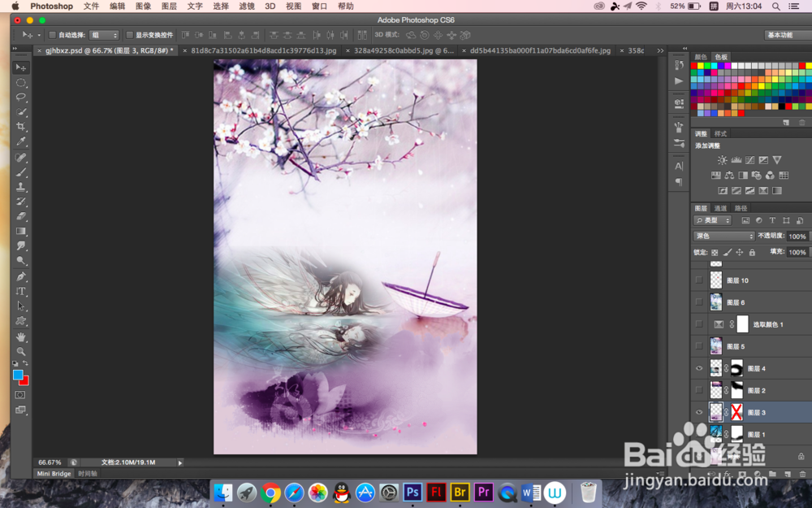Select the Eyedropper tool

point(21,141)
